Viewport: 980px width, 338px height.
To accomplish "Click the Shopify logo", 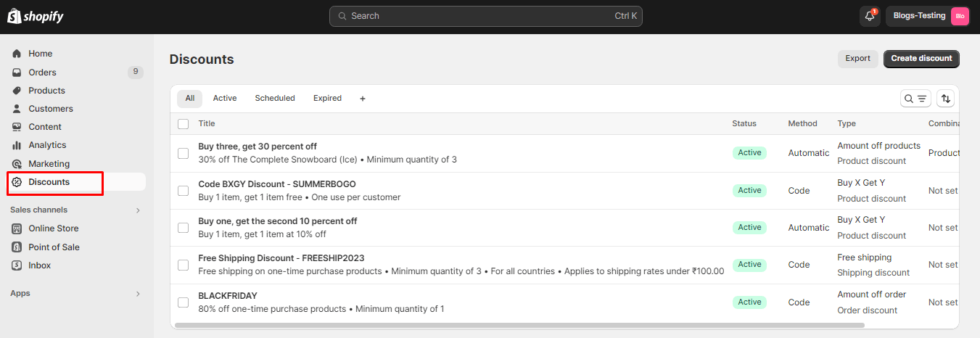I will (36, 16).
